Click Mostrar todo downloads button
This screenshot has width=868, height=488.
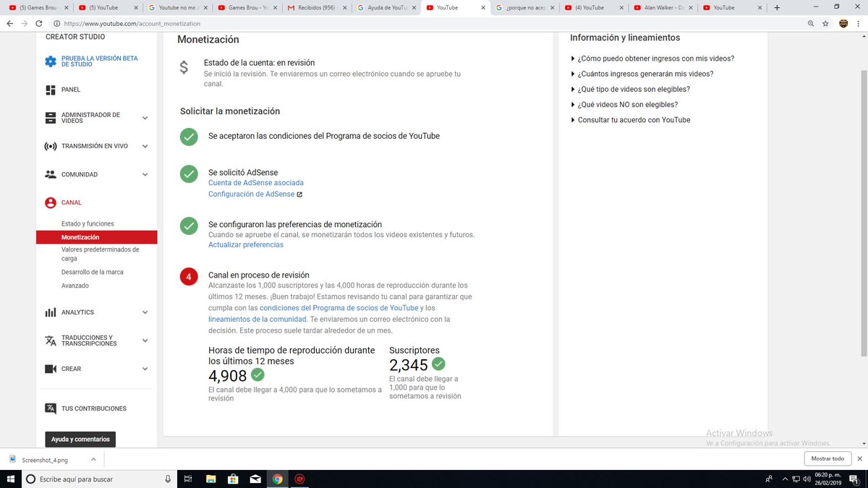pos(827,459)
